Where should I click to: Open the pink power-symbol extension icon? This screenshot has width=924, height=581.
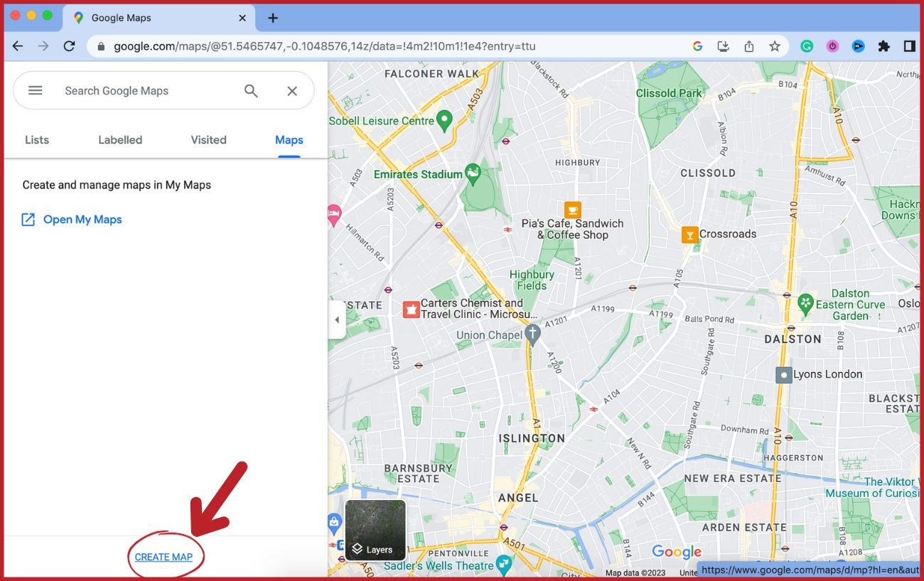tap(832, 46)
